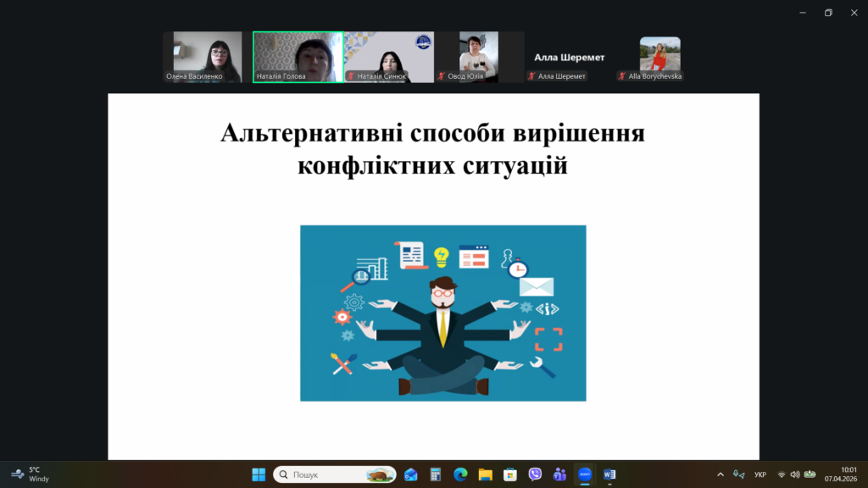This screenshot has height=488, width=868.
Task: Switch the УКР keyboard language
Action: coord(760,474)
